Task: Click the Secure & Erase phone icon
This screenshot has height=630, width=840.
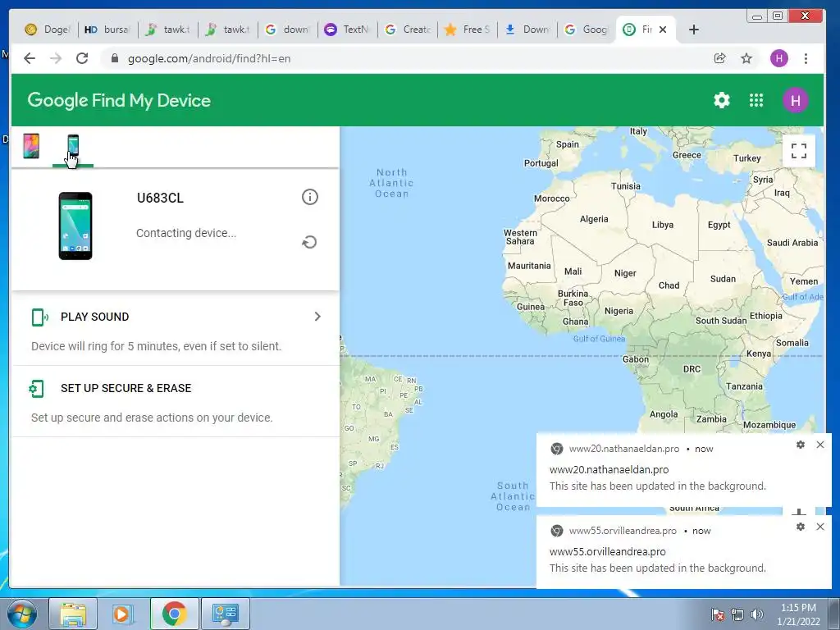Action: 36,388
